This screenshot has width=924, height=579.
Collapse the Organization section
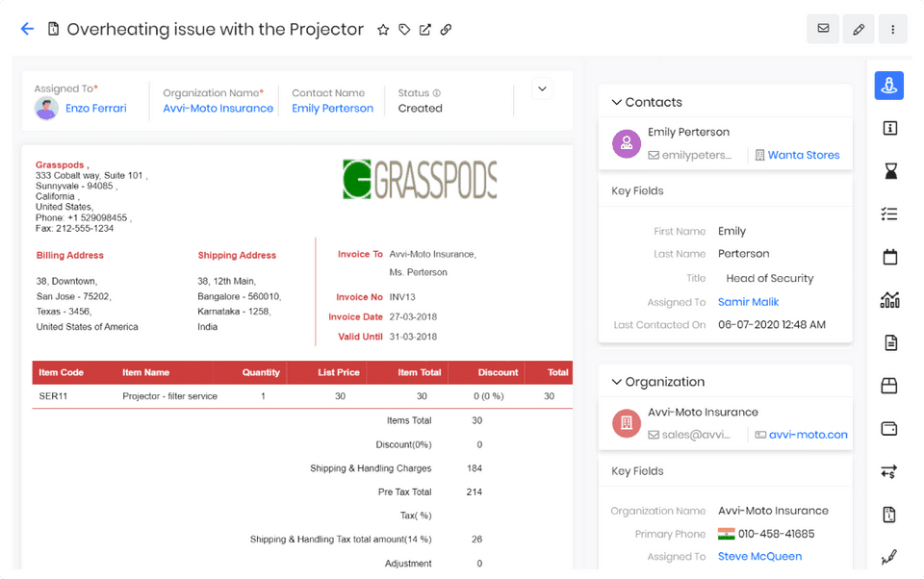pyautogui.click(x=616, y=382)
